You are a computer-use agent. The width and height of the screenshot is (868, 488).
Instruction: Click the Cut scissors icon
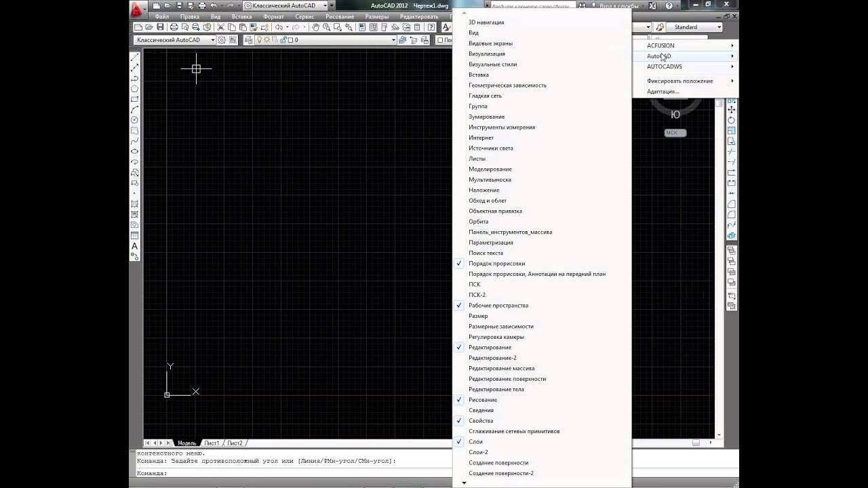click(221, 27)
